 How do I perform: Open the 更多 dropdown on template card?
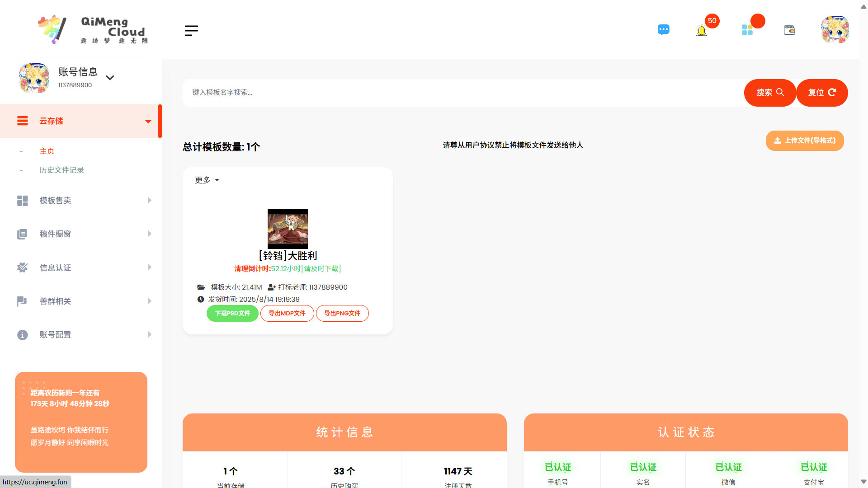click(206, 179)
